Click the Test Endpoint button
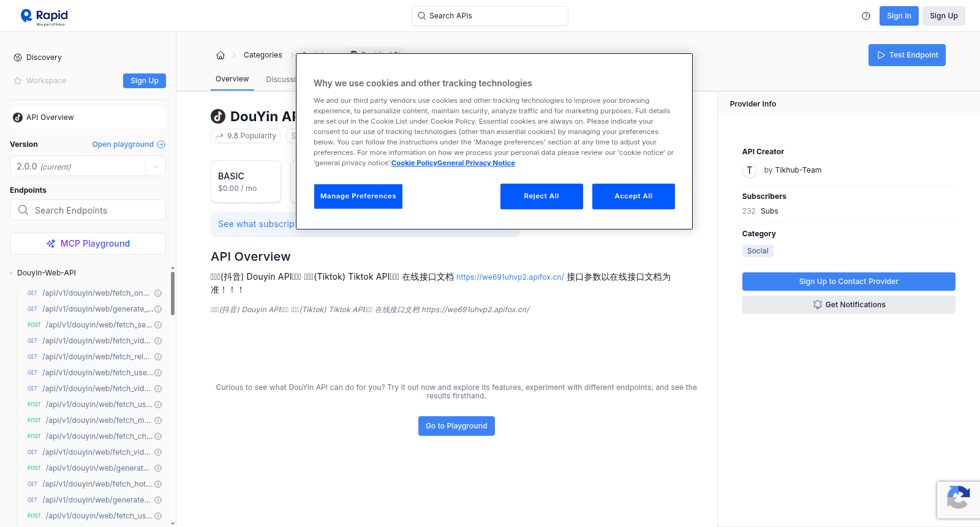980x527 pixels. click(x=907, y=55)
